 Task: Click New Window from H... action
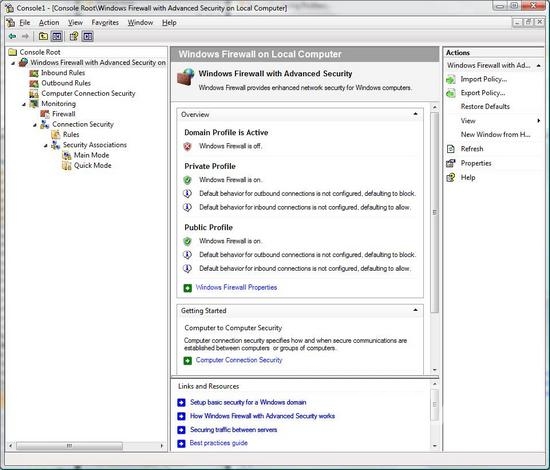click(495, 135)
